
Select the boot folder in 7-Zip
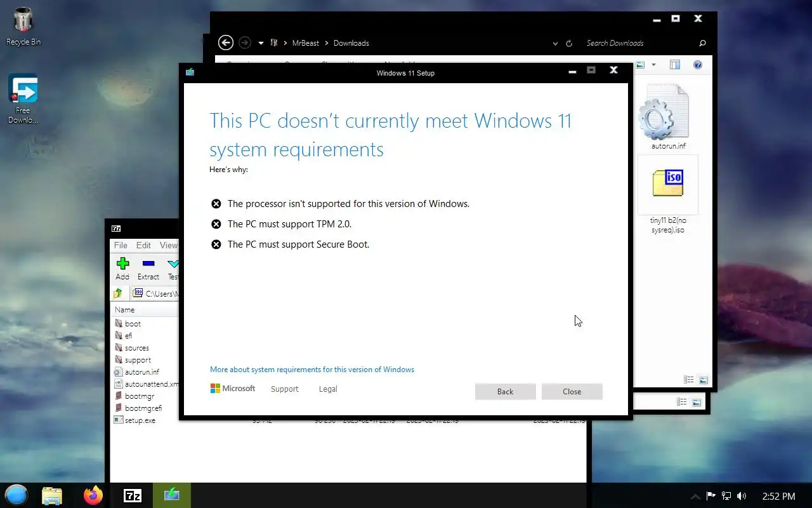133,324
